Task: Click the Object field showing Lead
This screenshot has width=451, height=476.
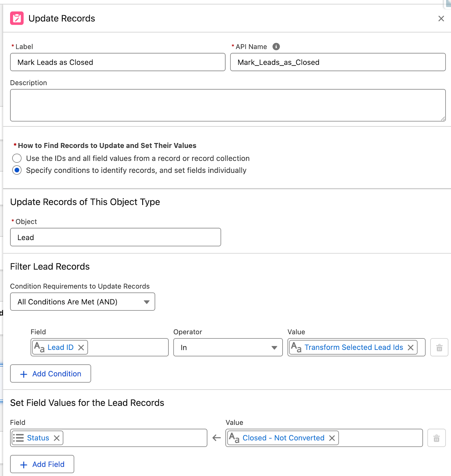Action: tap(115, 237)
